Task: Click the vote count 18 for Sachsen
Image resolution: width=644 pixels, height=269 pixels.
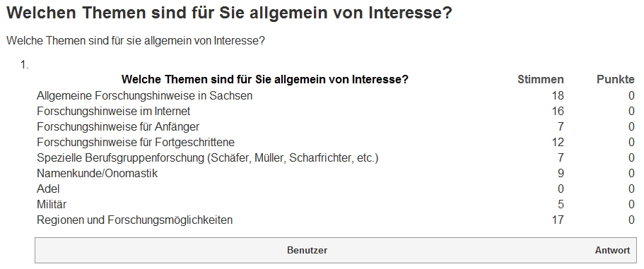Action: [x=558, y=96]
